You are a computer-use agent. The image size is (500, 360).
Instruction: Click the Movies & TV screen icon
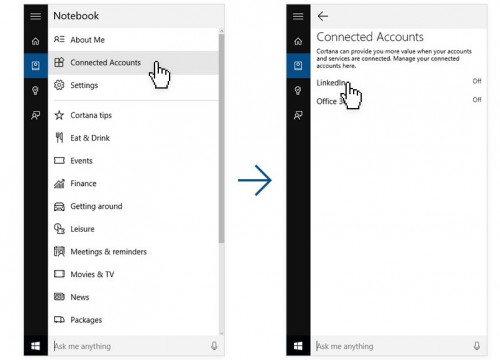pyautogui.click(x=59, y=274)
